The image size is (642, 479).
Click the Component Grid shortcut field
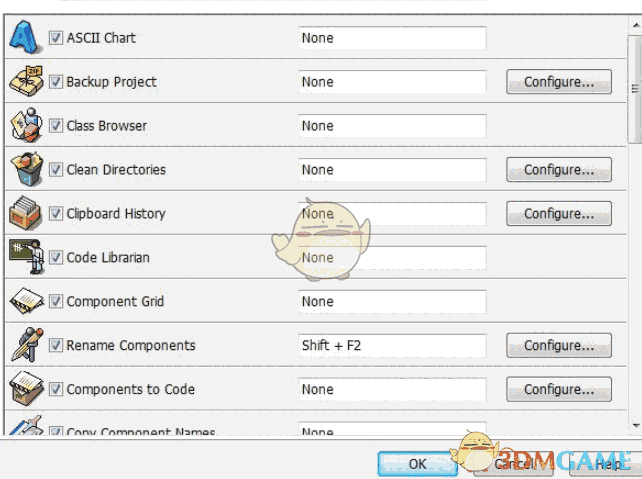click(x=392, y=302)
